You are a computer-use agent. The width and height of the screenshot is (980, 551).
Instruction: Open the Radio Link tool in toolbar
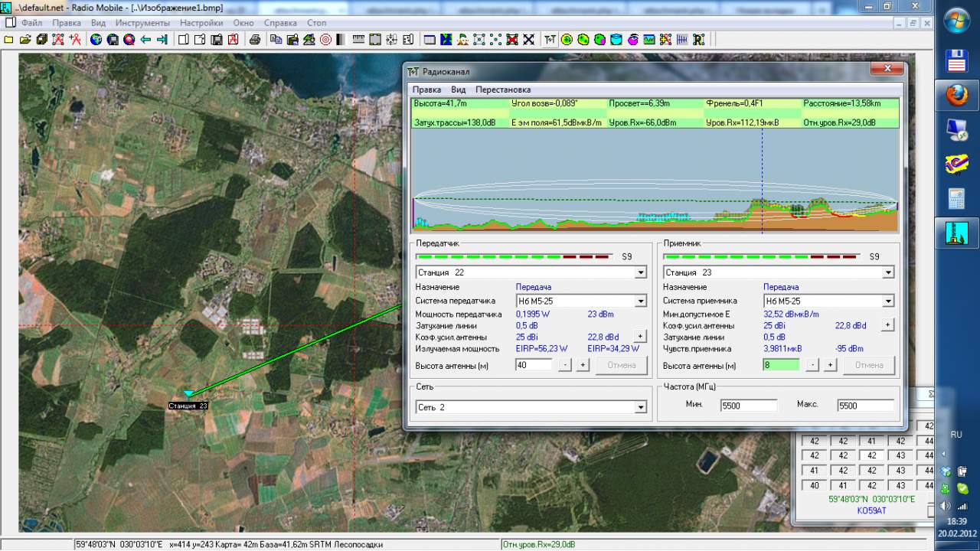550,40
